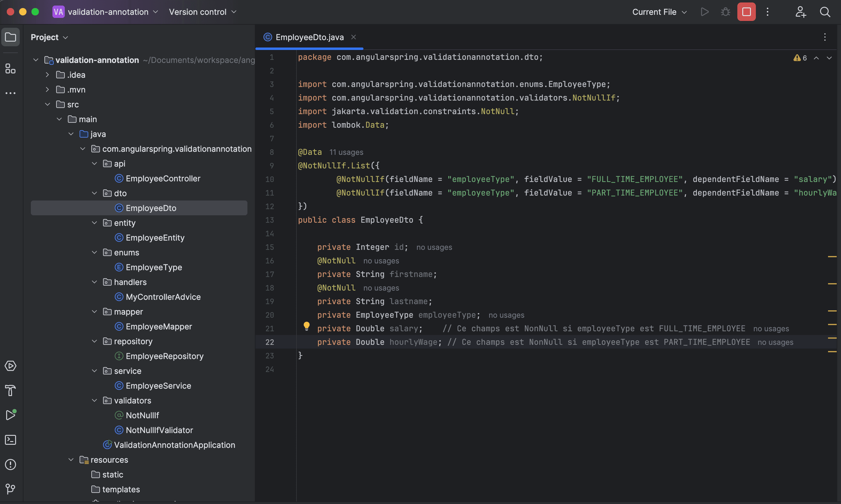
Task: Open More Tool Windows via ellipsis icon
Action: pos(10,93)
